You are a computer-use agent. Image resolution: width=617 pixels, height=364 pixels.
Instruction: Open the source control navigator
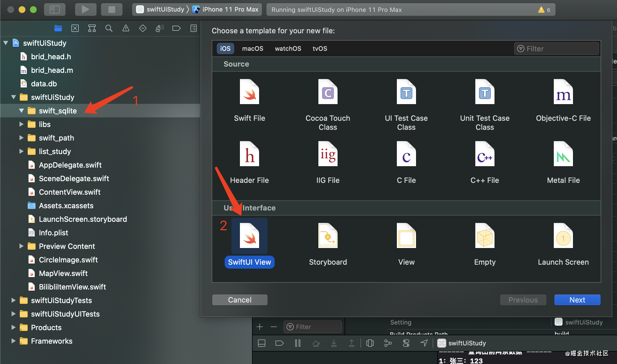(75, 28)
